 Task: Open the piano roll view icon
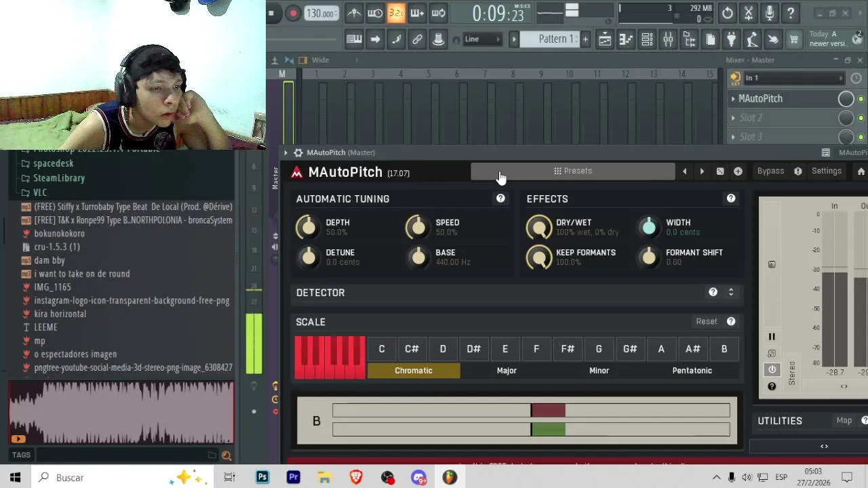[626, 40]
